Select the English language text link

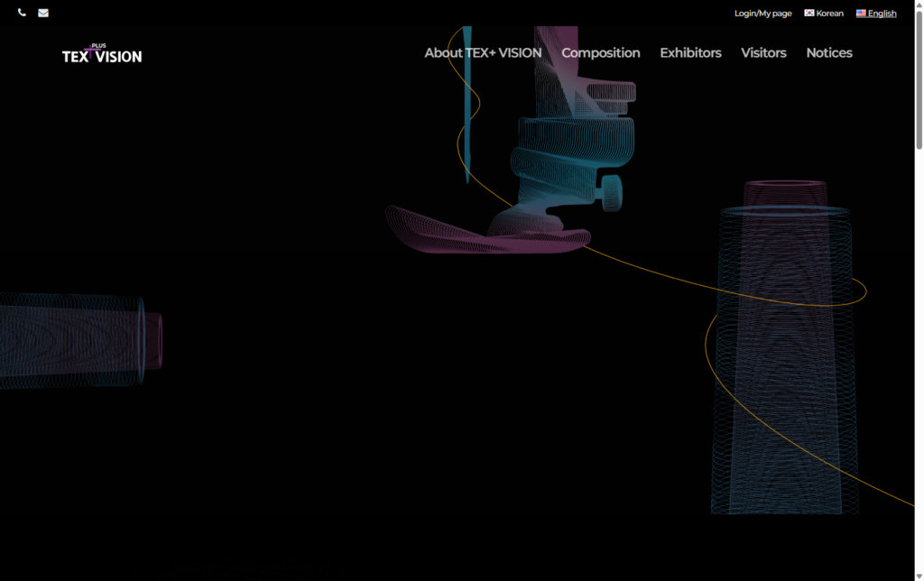[x=882, y=14]
